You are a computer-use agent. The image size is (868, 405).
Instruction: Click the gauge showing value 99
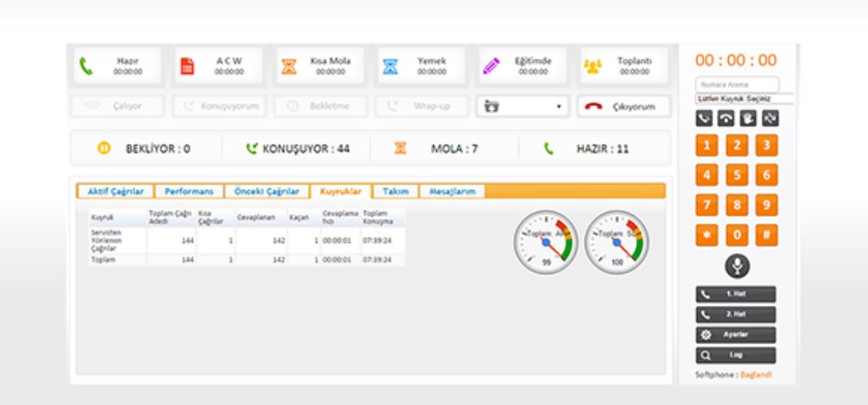546,242
